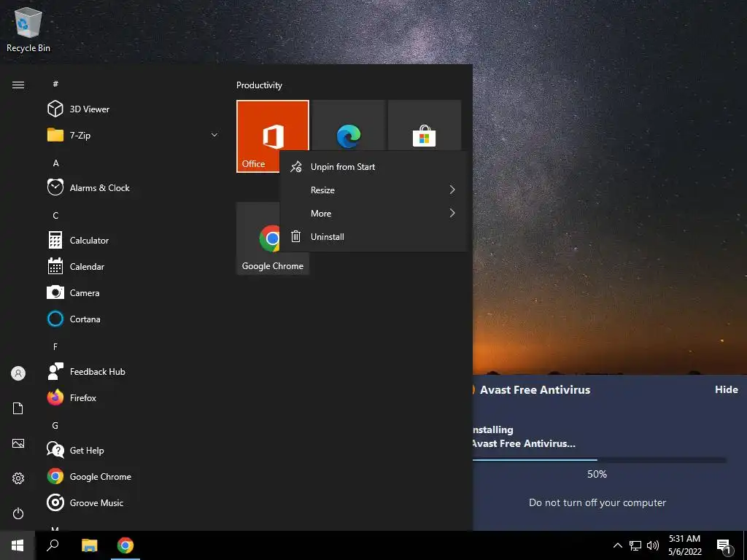Open the Resize submenu

click(x=373, y=190)
